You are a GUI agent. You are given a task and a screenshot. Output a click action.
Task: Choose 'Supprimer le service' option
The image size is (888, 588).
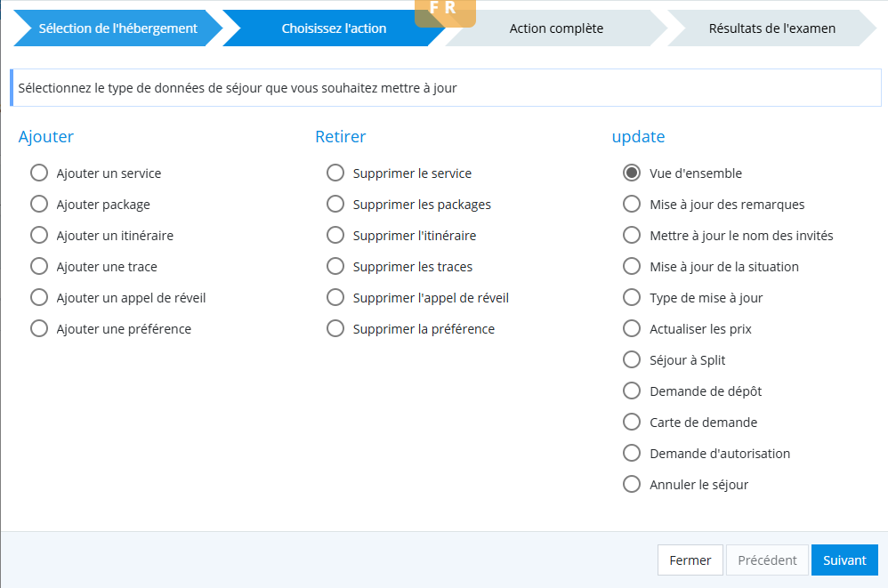pos(335,173)
